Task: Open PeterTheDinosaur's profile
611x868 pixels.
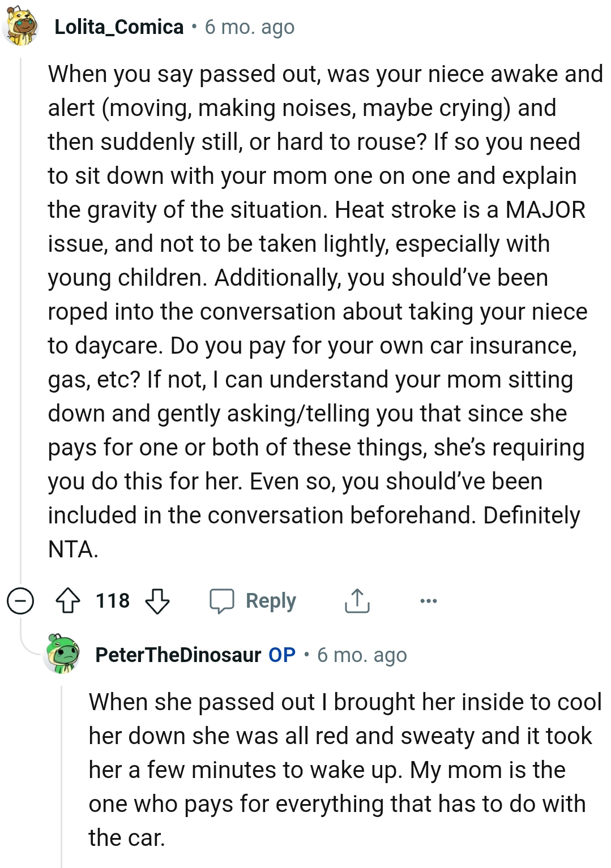Action: tap(177, 655)
